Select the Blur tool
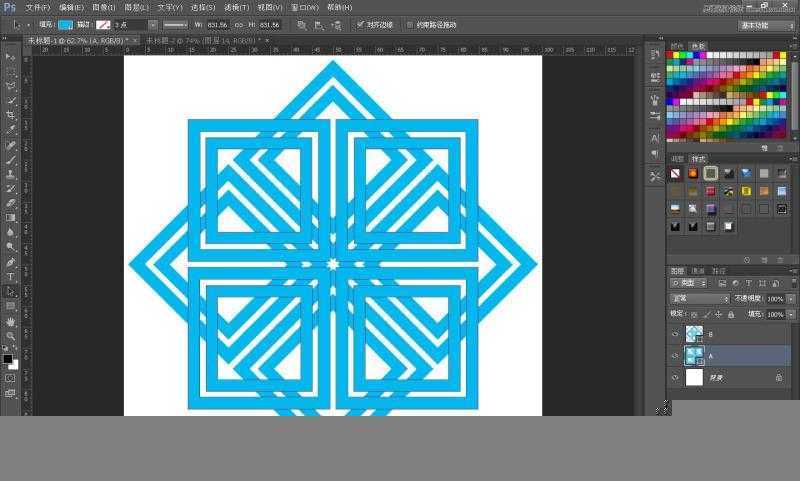This screenshot has width=800, height=481. [10, 232]
